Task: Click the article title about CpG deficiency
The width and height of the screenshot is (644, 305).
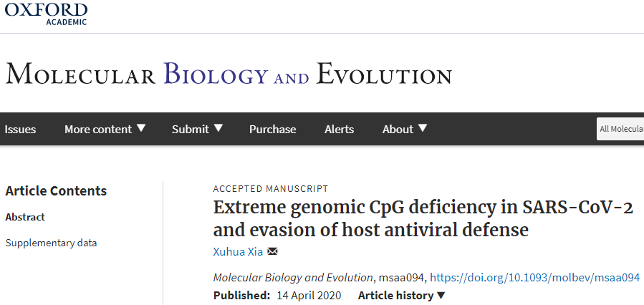Action: coord(423,219)
